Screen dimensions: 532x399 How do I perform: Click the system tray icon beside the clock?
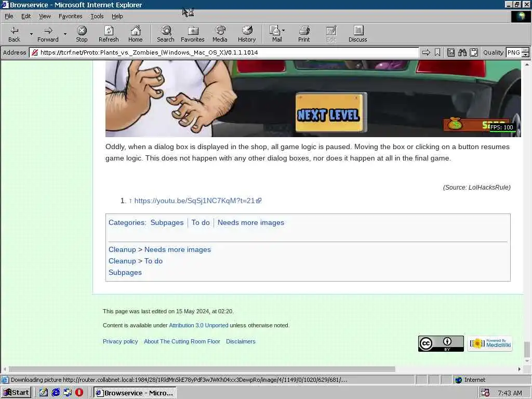coord(485,393)
